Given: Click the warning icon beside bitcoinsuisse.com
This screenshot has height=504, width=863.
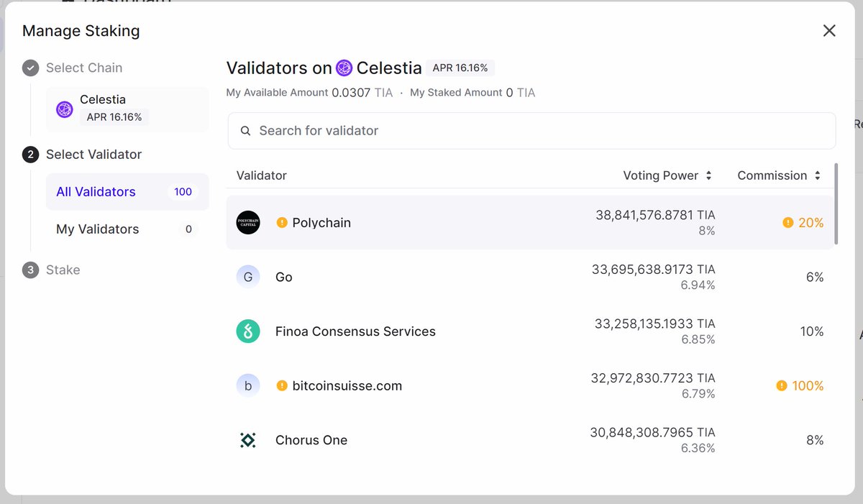Looking at the screenshot, I should [282, 386].
